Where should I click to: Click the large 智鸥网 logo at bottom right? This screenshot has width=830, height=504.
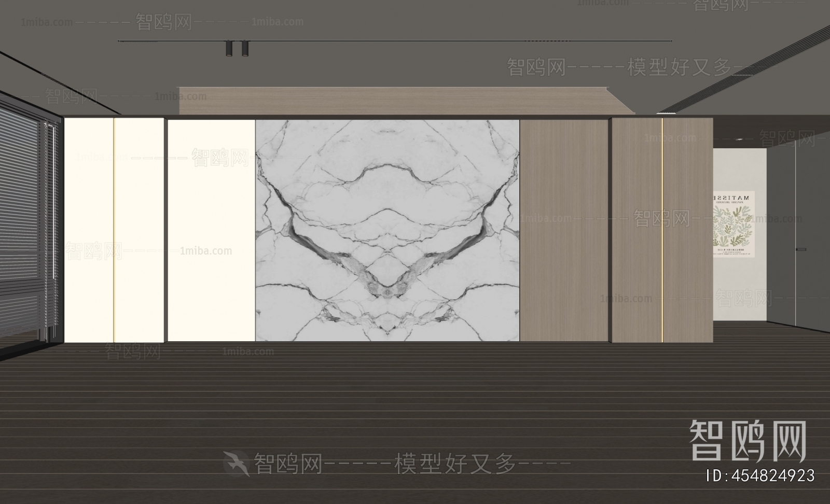(748, 441)
